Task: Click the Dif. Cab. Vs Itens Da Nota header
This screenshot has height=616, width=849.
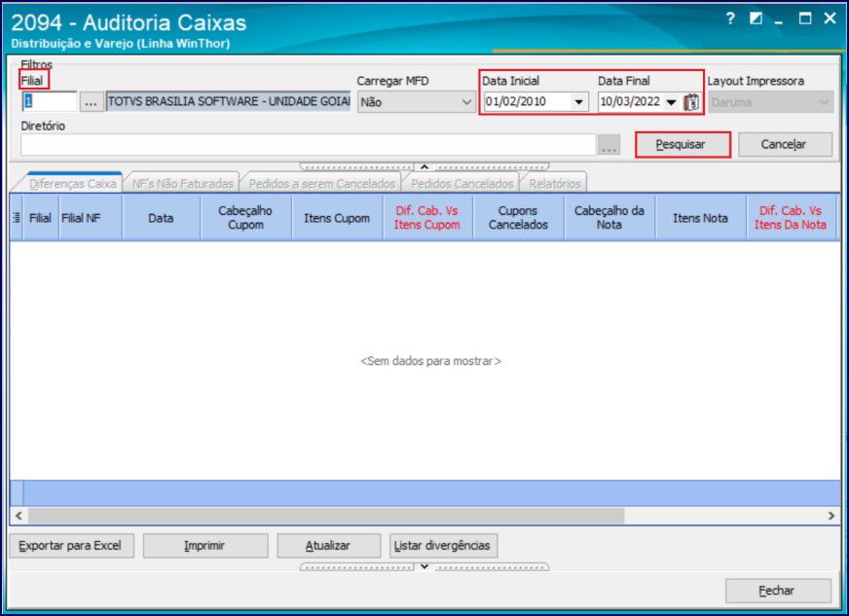Action: [791, 218]
